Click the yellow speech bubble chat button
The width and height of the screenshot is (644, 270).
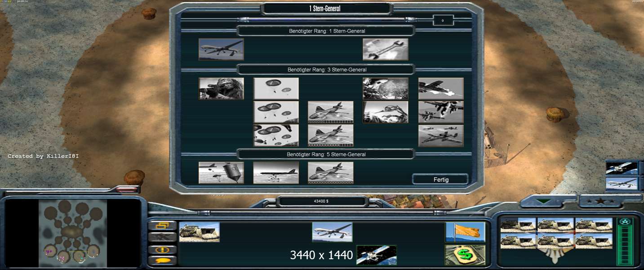162,261
